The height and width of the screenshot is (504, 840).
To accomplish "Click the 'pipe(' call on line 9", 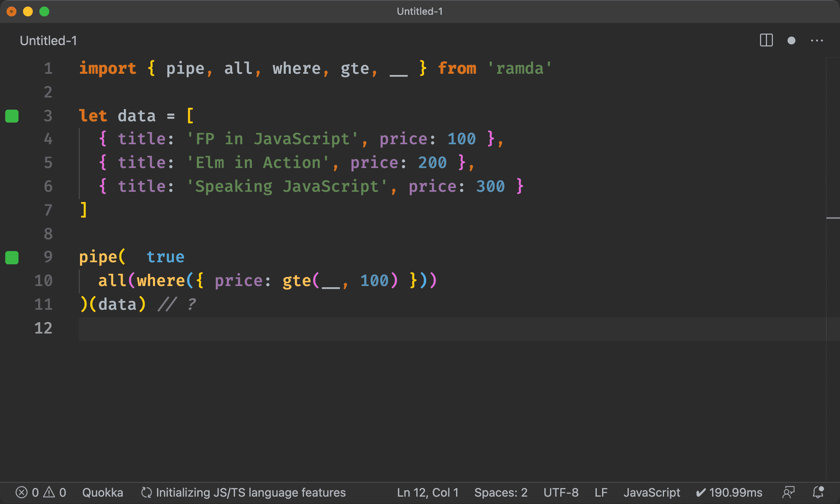I will (102, 257).
